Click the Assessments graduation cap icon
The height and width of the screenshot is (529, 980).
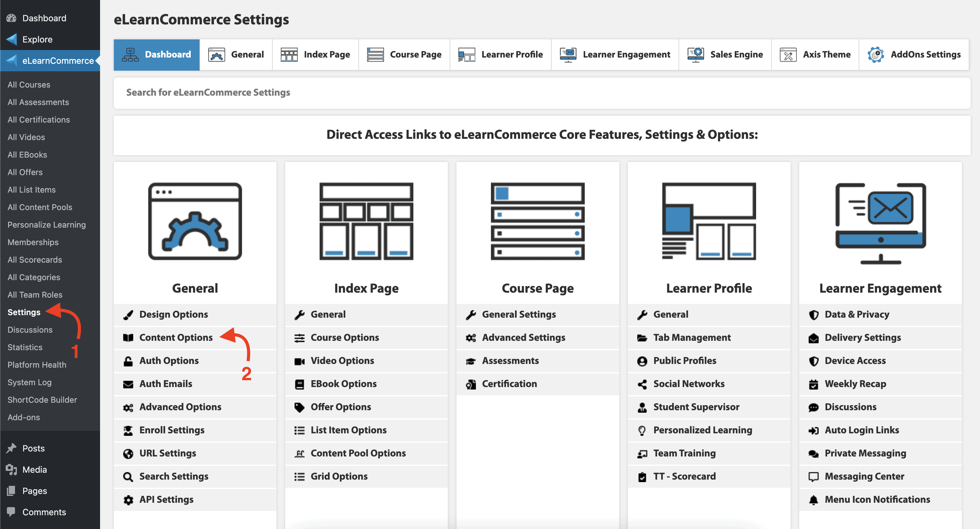tap(471, 361)
